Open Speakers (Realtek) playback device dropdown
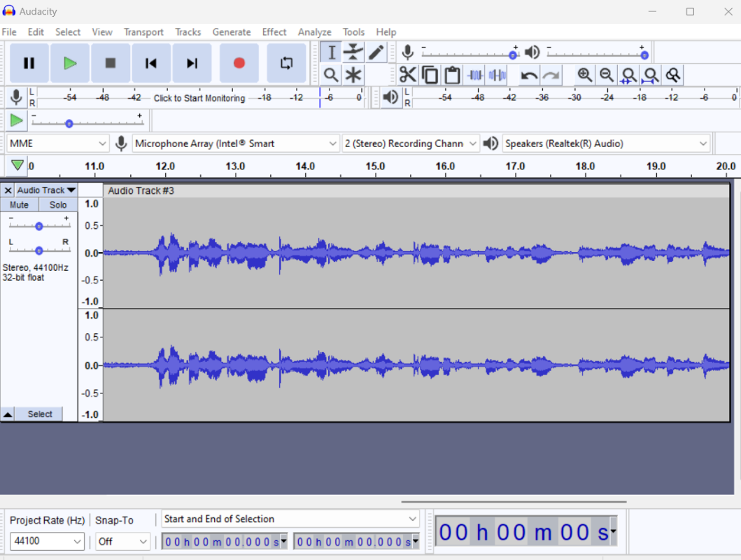Screen dimensions: 741x560 pos(607,143)
